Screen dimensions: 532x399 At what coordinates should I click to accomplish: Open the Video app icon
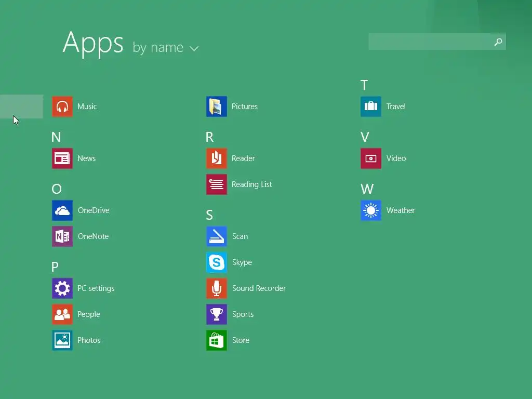pos(371,158)
